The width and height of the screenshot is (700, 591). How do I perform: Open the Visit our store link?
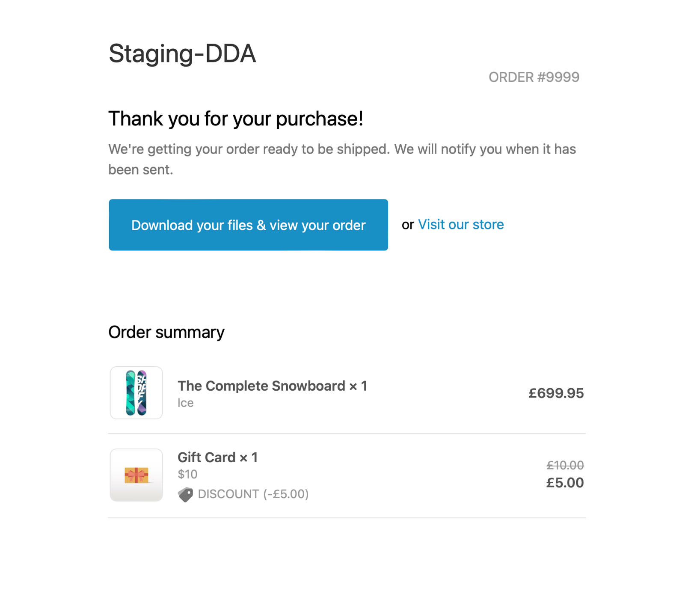click(460, 225)
